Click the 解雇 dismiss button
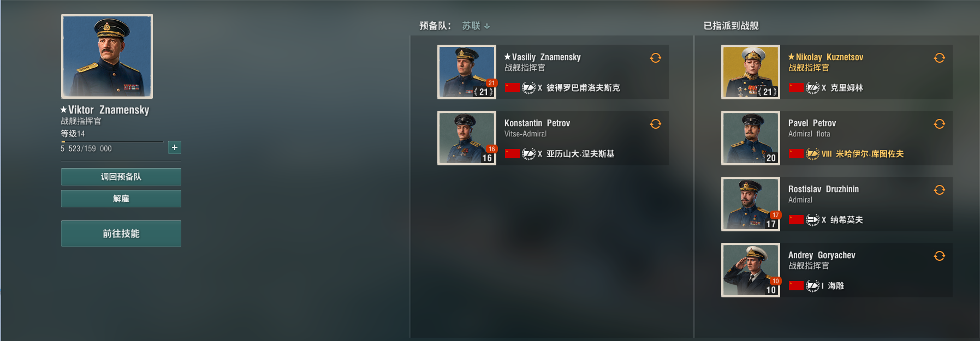 pos(121,199)
